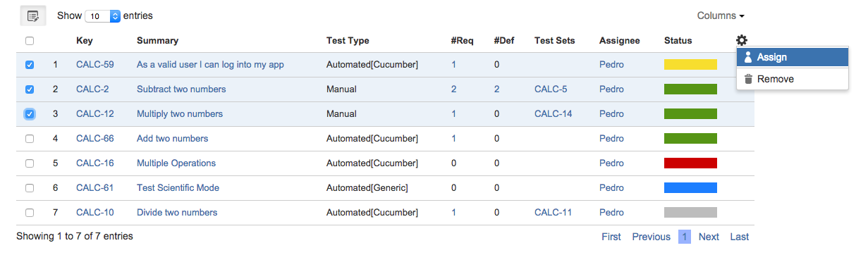Sort the table by Test Type header

348,41
